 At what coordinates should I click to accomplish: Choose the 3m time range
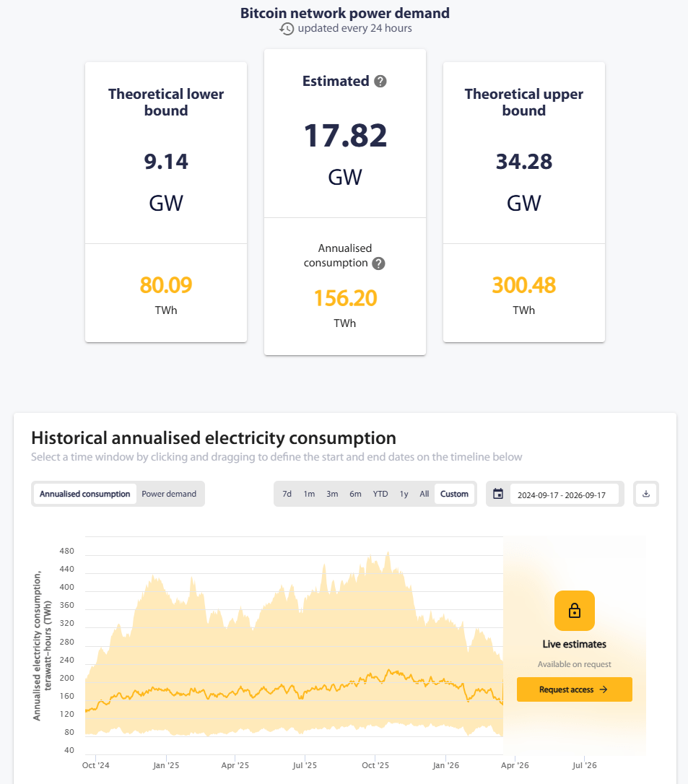(333, 494)
